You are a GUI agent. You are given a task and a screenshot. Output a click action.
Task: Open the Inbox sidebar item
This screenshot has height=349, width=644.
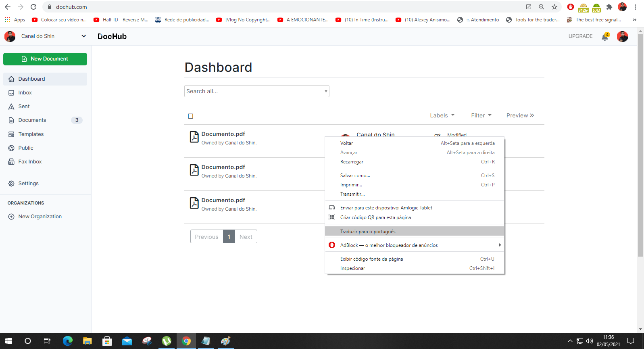point(45,93)
